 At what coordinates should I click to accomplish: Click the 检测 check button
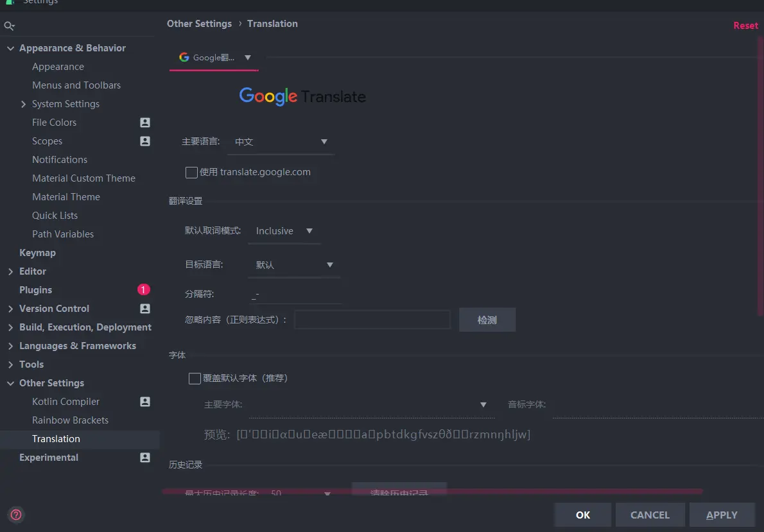point(487,320)
